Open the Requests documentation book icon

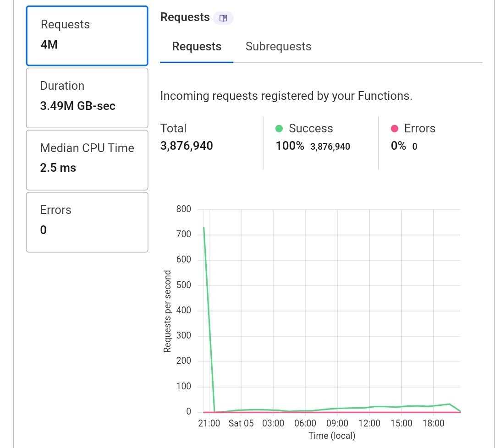[x=223, y=18]
